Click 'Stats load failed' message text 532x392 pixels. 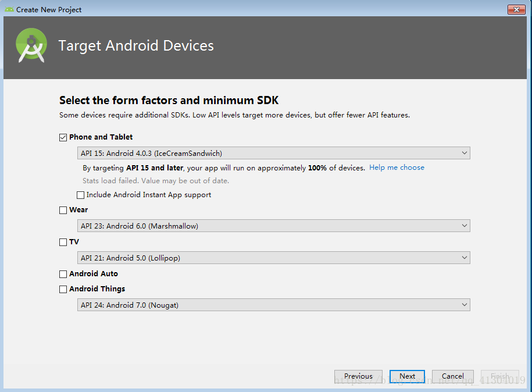tap(156, 180)
